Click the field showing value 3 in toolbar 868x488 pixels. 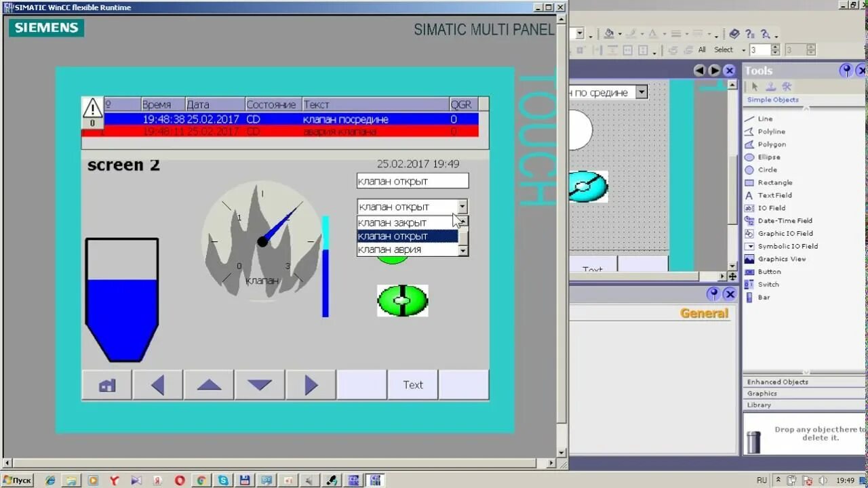tap(759, 49)
